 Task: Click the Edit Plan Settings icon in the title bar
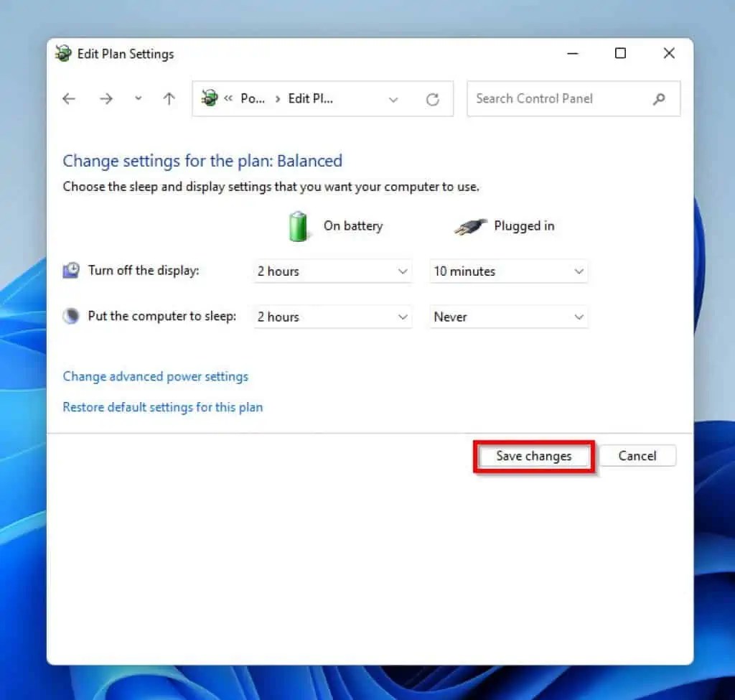click(63, 53)
